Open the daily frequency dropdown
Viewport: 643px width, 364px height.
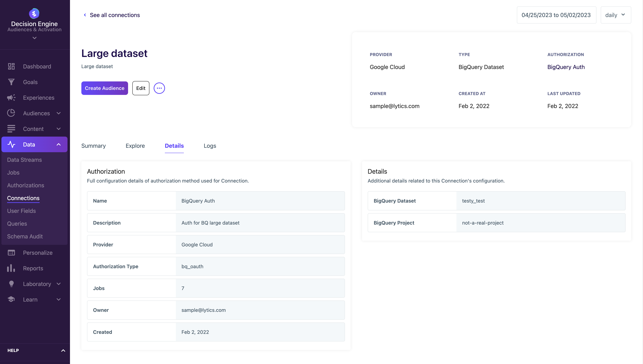pos(615,15)
